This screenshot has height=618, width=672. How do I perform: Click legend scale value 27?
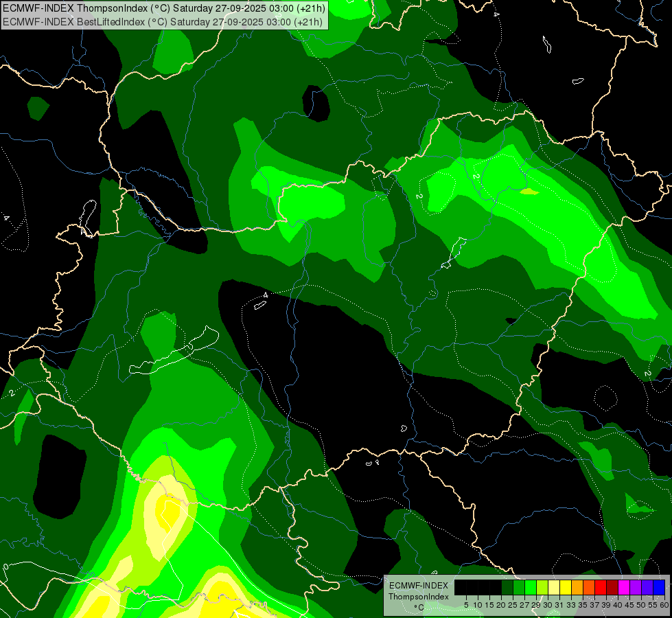point(524,605)
